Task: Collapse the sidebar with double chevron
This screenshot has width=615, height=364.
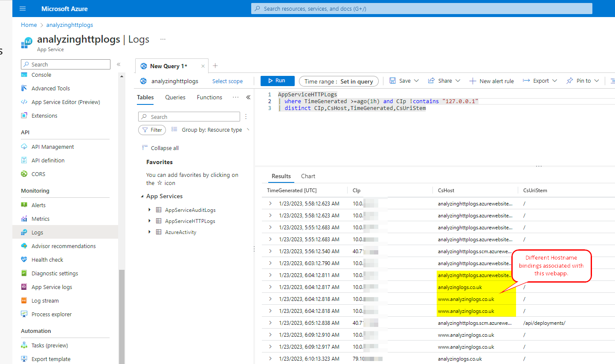Action: point(119,64)
